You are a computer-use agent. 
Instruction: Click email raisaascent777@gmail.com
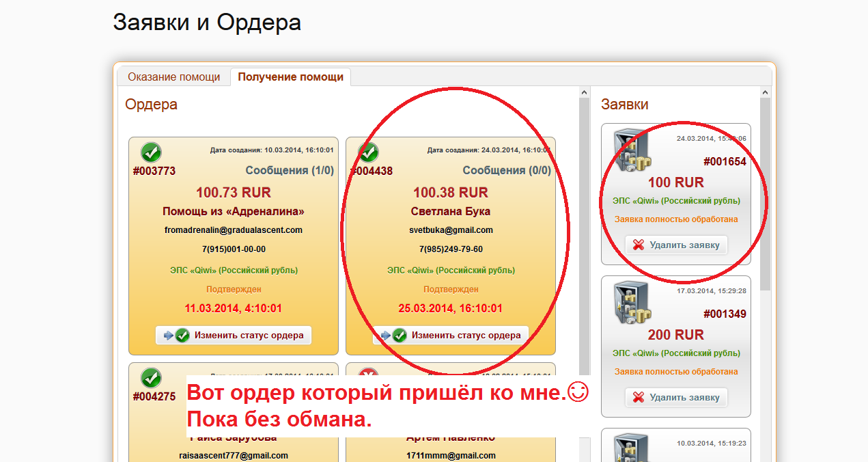pyautogui.click(x=234, y=455)
